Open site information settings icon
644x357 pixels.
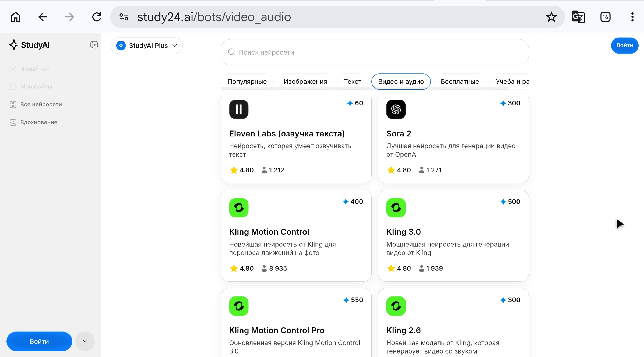pos(124,17)
